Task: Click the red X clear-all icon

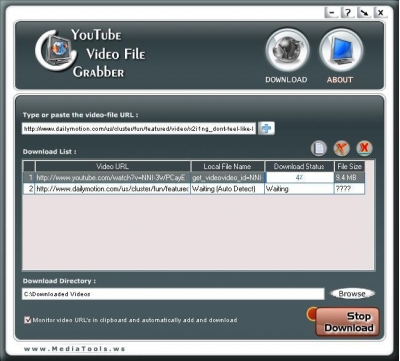Action: pos(364,148)
